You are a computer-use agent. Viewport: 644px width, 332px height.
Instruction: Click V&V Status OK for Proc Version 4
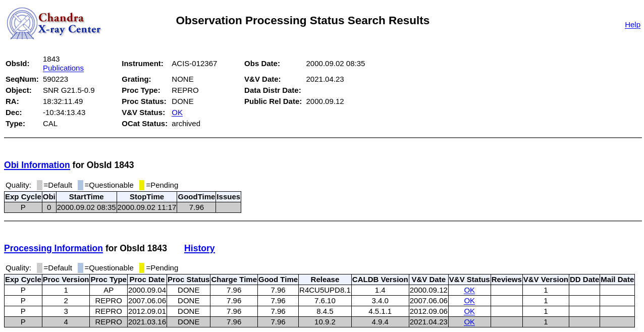(x=469, y=322)
